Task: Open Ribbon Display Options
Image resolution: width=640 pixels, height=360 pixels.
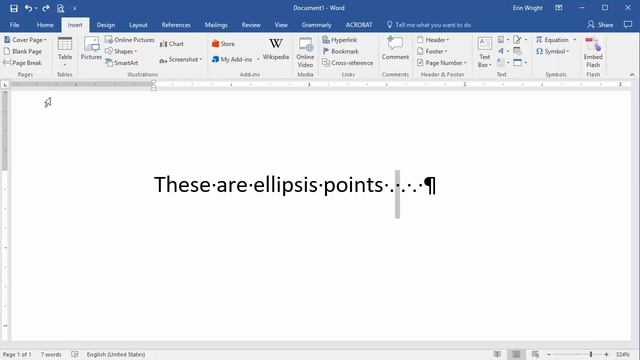Action: tap(559, 8)
